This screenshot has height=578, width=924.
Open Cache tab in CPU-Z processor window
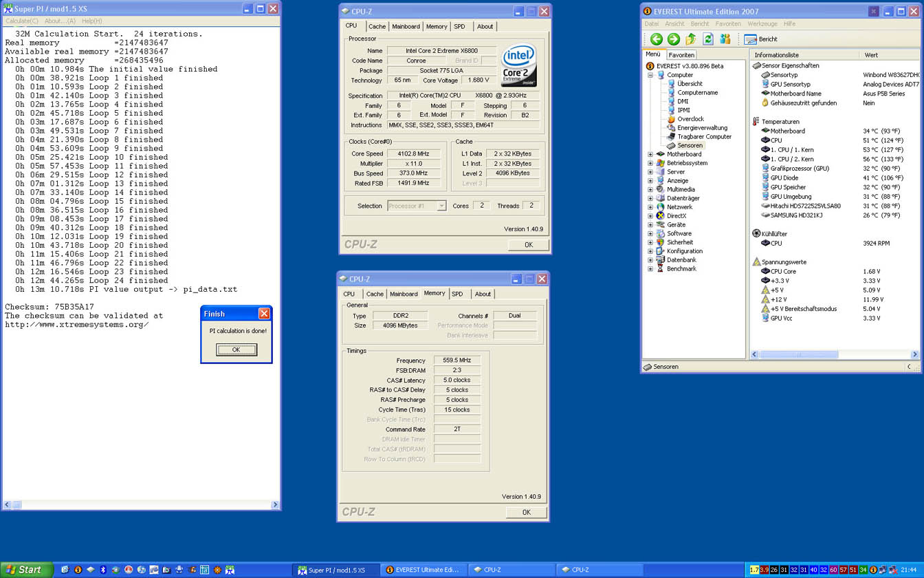tap(377, 27)
